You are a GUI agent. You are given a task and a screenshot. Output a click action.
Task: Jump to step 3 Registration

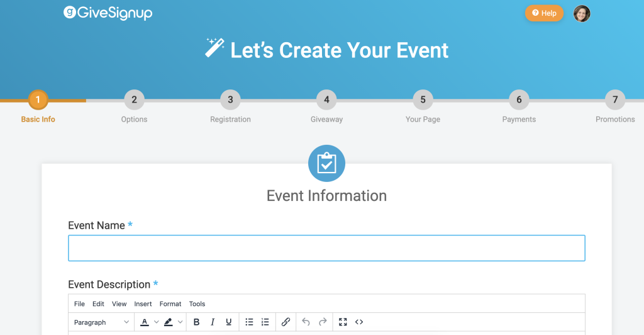click(x=230, y=99)
